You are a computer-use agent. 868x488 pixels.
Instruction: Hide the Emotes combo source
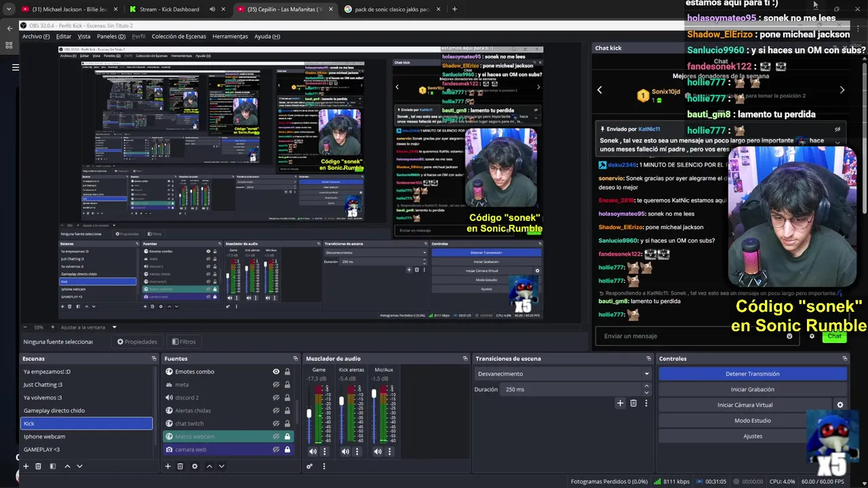(276, 371)
